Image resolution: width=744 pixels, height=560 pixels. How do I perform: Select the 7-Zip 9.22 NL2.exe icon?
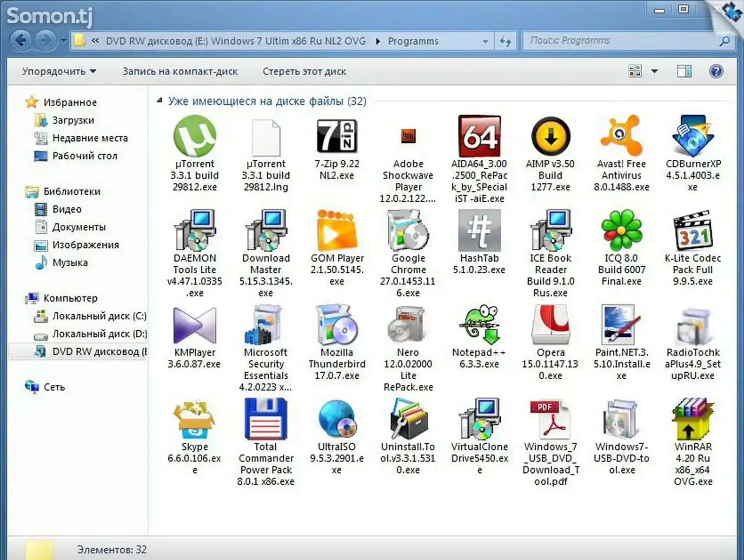tap(337, 136)
